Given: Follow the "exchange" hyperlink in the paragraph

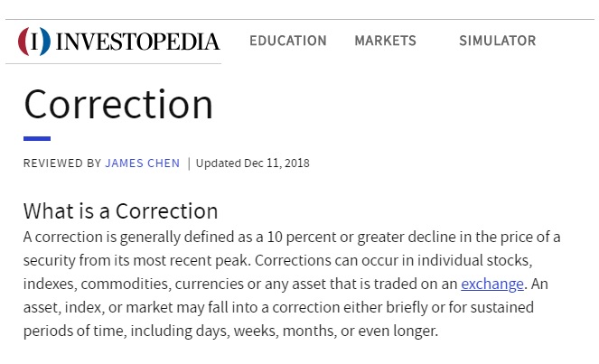Looking at the screenshot, I should [491, 284].
